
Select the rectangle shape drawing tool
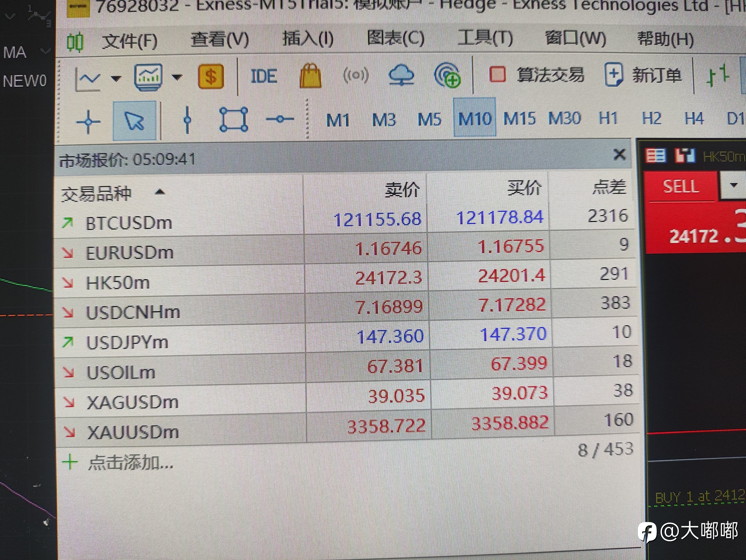[234, 119]
